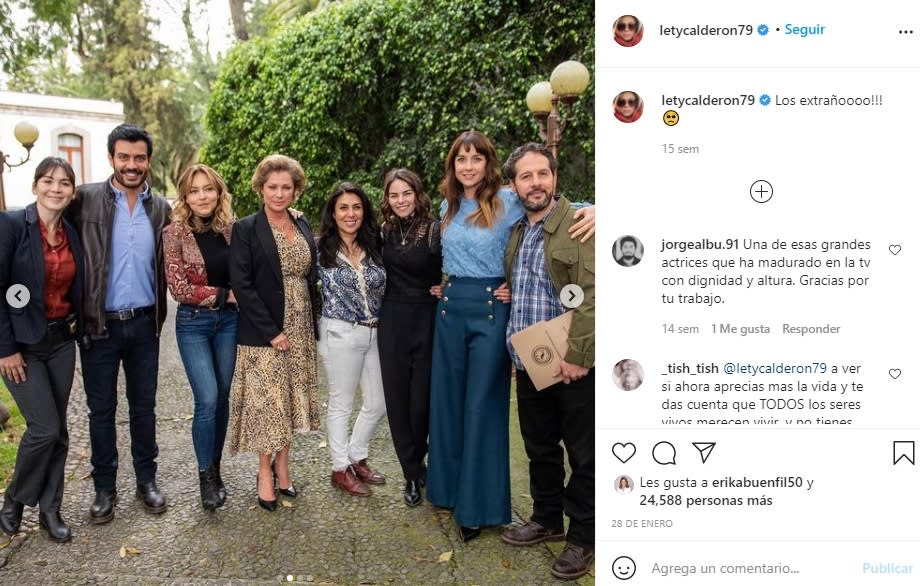Screen dimensions: 920x586
Task: Open emoji picker in comment box
Action: tap(624, 568)
